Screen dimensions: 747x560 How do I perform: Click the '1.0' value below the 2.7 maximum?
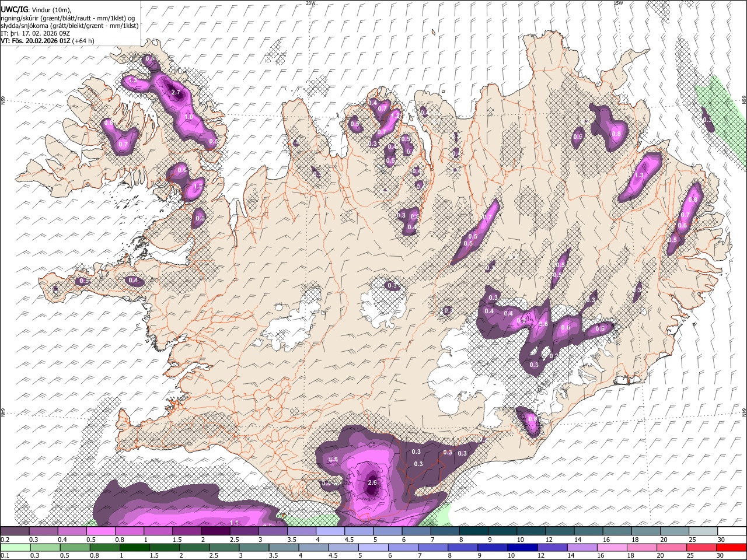[x=189, y=117]
